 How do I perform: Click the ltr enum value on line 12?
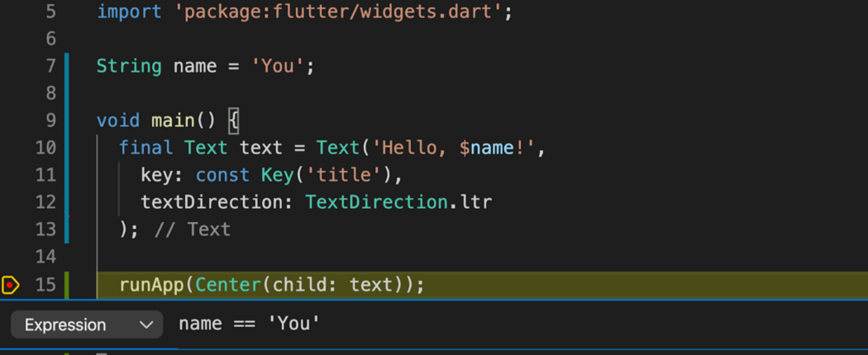476,201
